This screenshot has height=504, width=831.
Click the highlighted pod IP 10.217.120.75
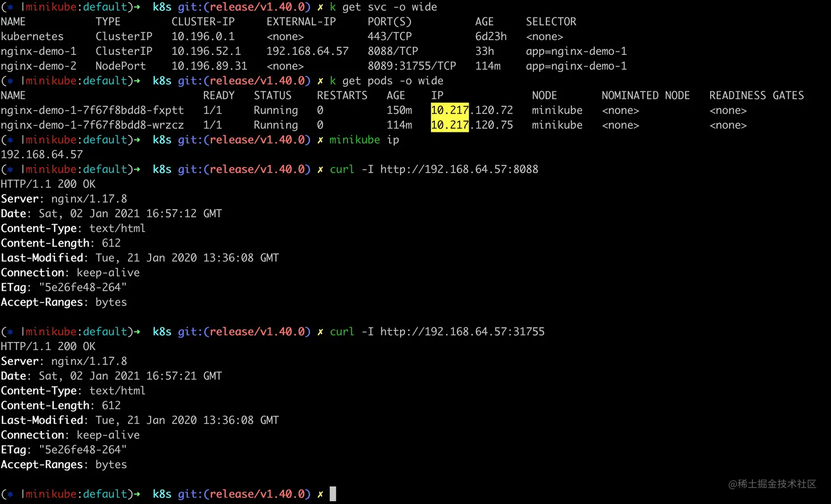[473, 125]
